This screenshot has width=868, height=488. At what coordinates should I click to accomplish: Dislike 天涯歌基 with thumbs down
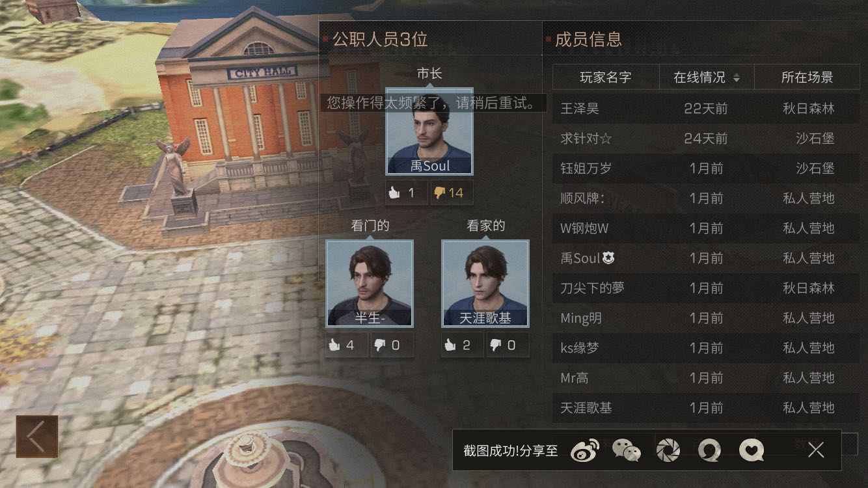(508, 345)
